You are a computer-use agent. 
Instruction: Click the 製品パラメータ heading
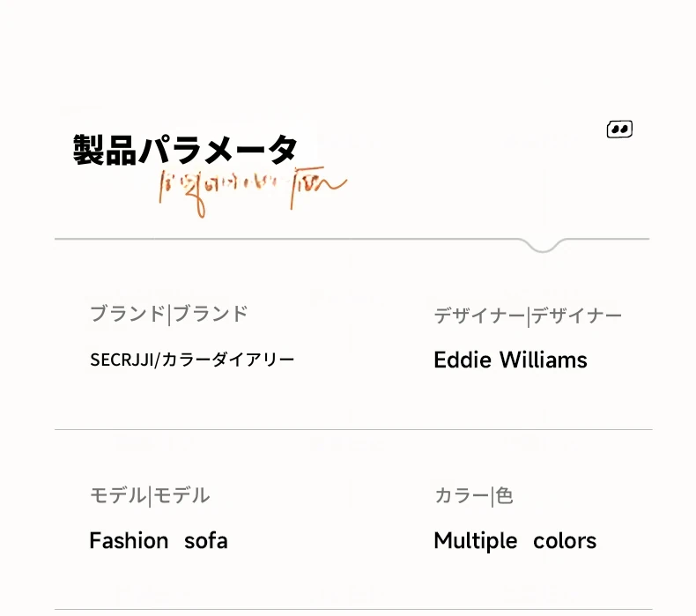pyautogui.click(x=185, y=150)
